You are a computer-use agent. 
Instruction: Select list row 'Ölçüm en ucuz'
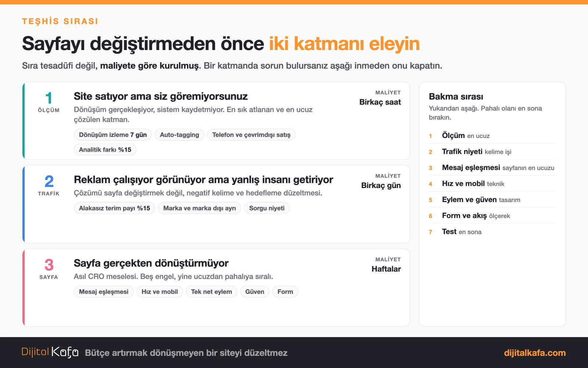492,135
